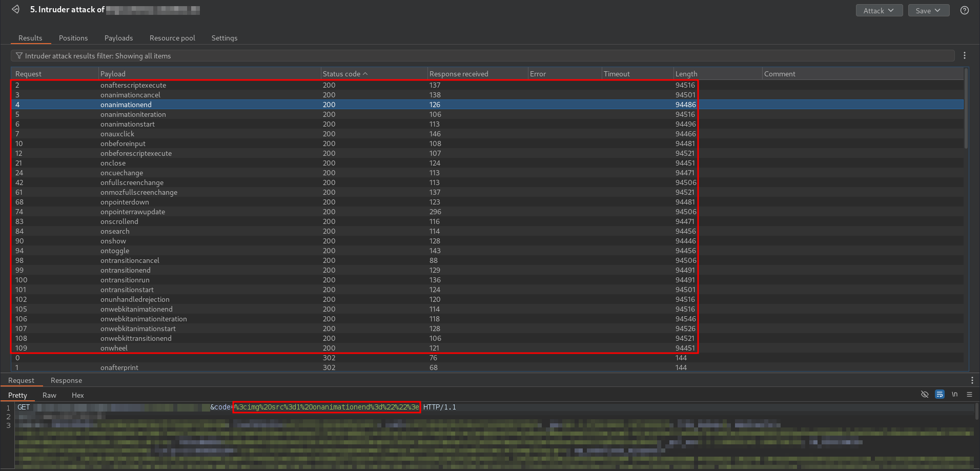Select the onshow payload row

(487, 241)
